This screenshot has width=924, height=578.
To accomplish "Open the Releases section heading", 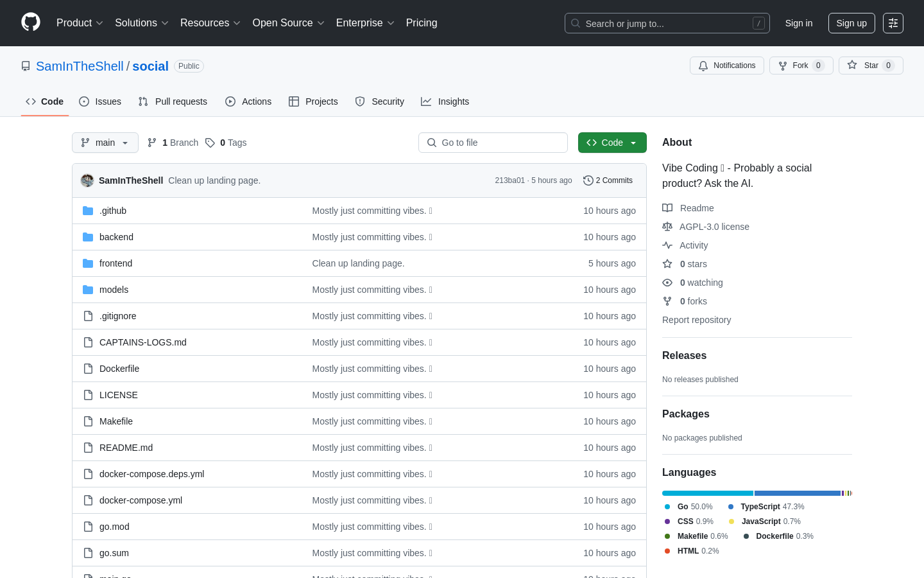I will click(x=684, y=356).
